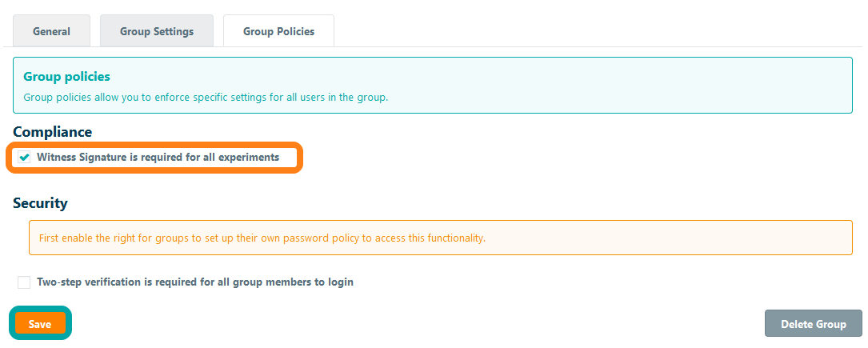Uncheck the Witness Signature checkbox
Image resolution: width=868 pixels, height=348 pixels.
[25, 158]
